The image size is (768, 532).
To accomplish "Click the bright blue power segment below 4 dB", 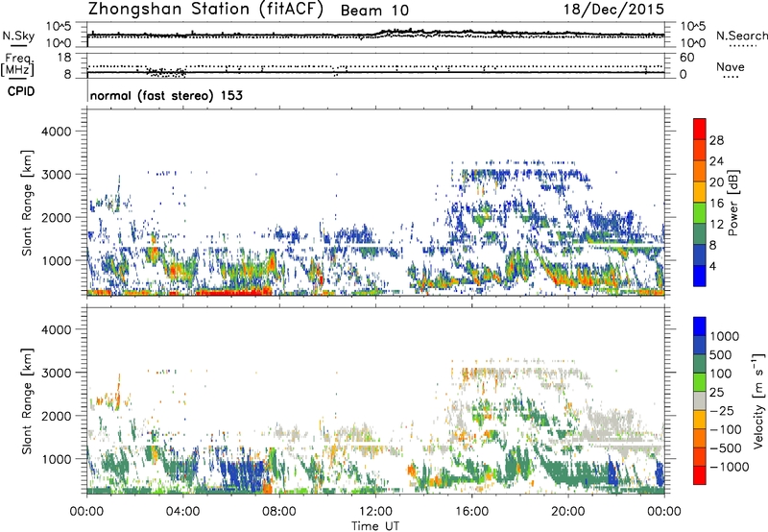I will [x=700, y=276].
